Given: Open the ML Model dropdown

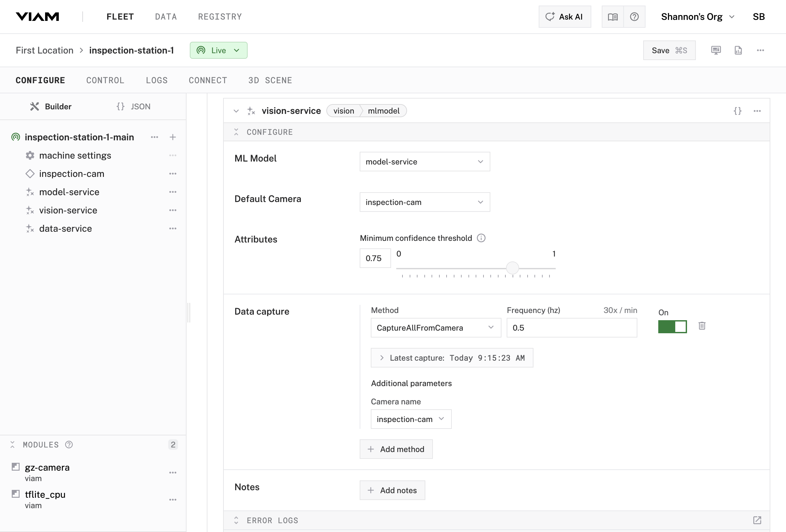Looking at the screenshot, I should [x=424, y=162].
